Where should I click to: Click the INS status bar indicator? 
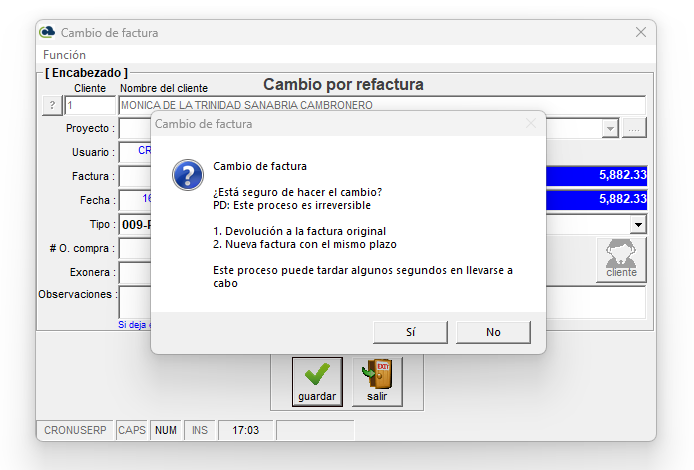tap(200, 430)
